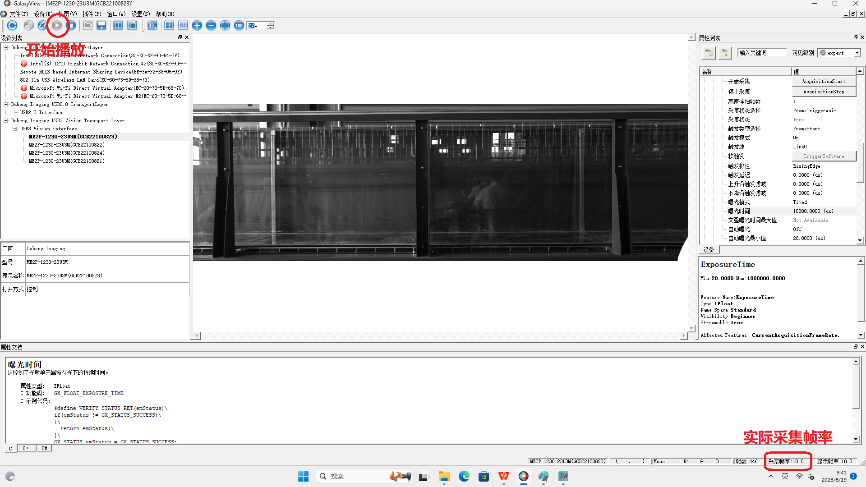866x487 pixels.
Task: Open the 文件 (File) menu
Action: (x=17, y=13)
